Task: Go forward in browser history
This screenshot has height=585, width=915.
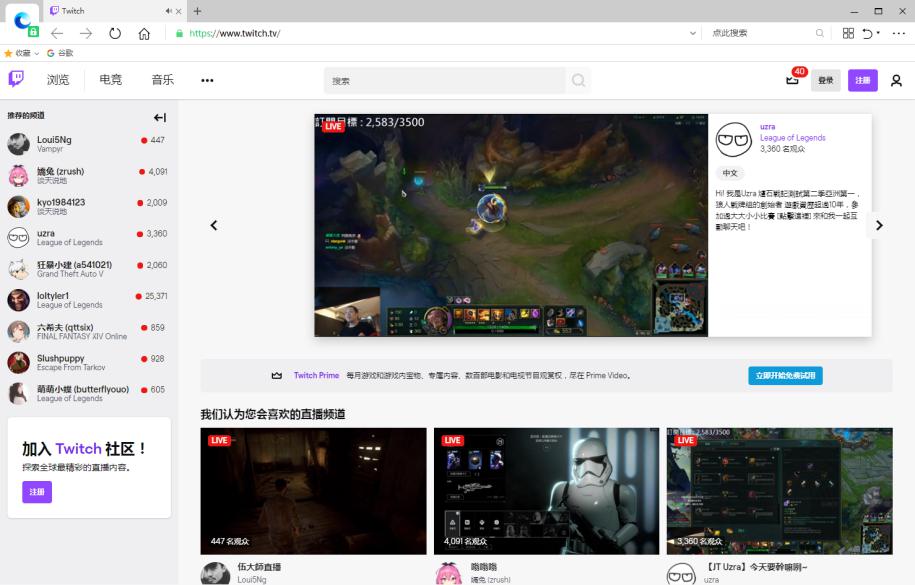Action: [86, 33]
